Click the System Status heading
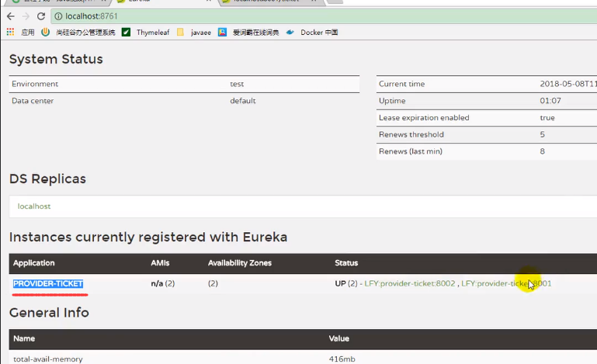The width and height of the screenshot is (597, 364). (56, 59)
